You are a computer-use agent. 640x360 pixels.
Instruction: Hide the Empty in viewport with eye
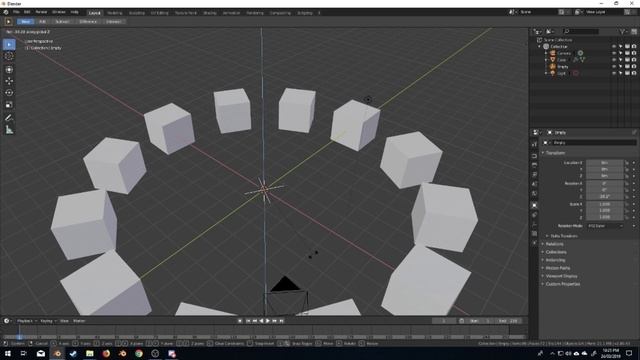pos(614,66)
